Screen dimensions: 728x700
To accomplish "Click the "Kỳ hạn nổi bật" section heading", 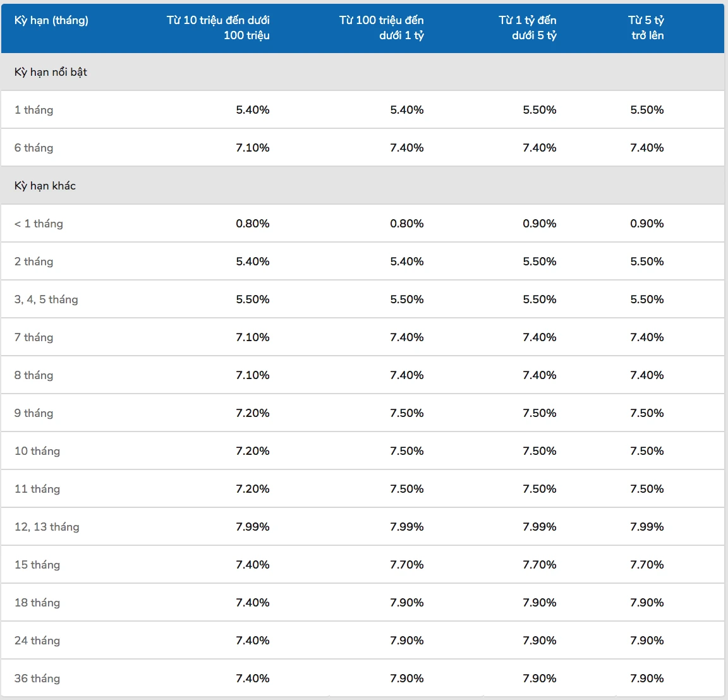I will click(x=51, y=72).
